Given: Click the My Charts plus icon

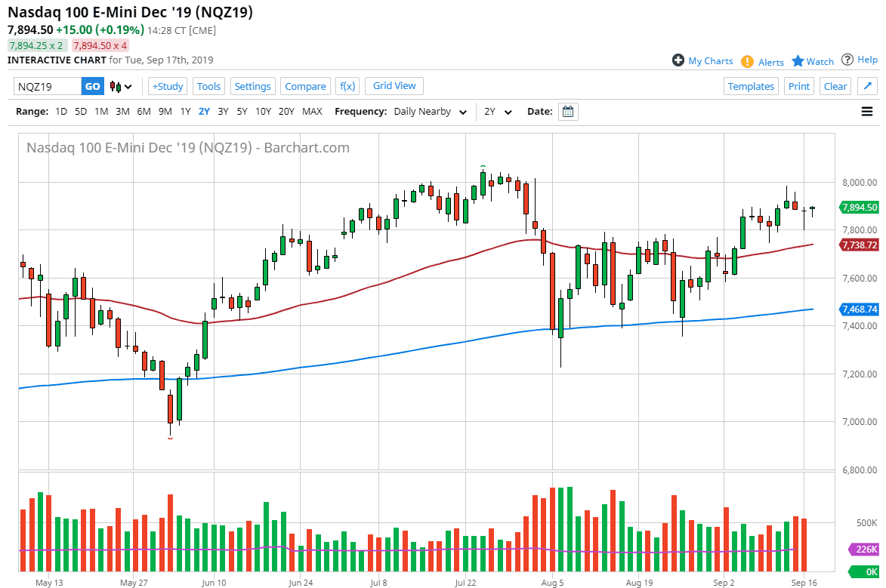Looking at the screenshot, I should click(x=678, y=60).
